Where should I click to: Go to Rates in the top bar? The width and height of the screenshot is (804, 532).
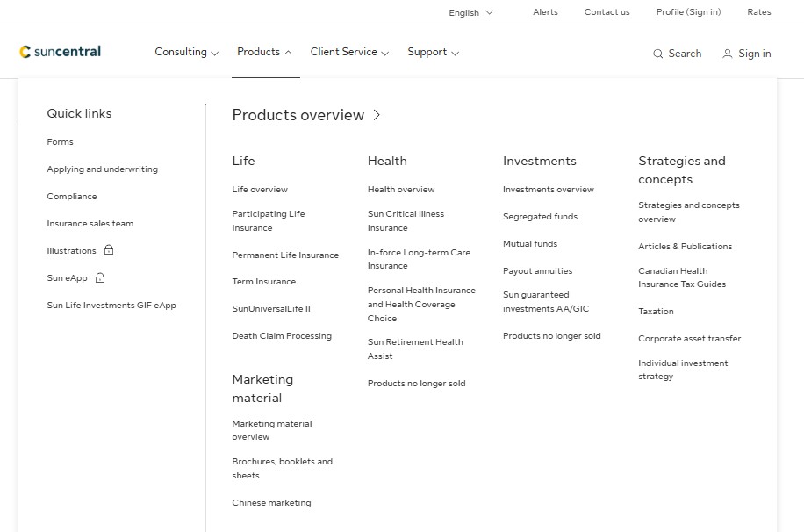click(758, 12)
